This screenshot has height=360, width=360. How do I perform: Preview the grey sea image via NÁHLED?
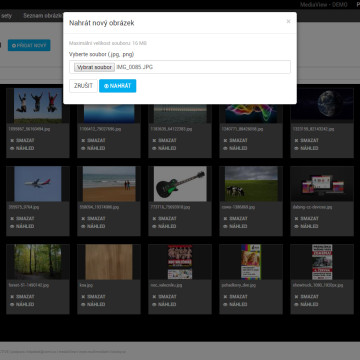pyautogui.click(x=164, y=148)
